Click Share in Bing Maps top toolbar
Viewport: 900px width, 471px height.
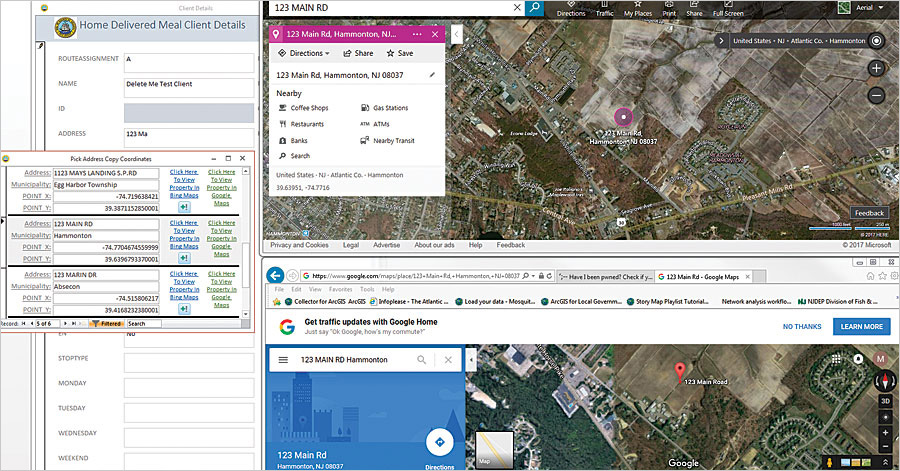click(694, 9)
